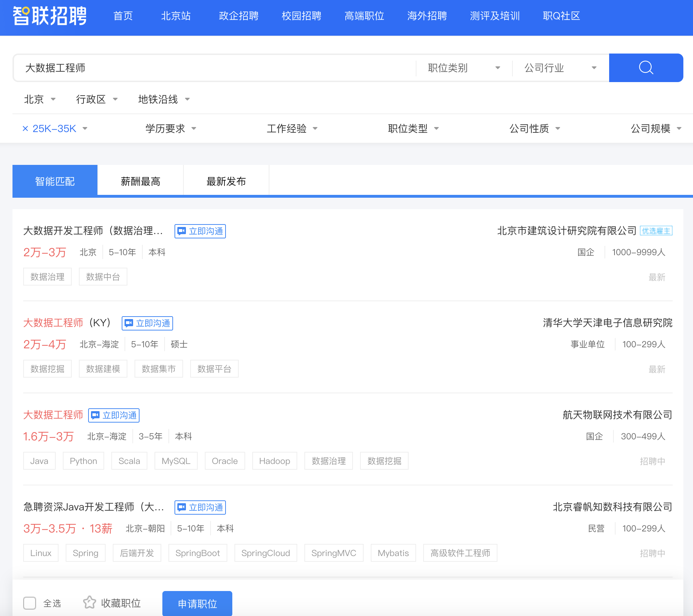Click 立即沟通 chat icon for 大数据工程师 (KY)
The image size is (693, 616).
129,323
